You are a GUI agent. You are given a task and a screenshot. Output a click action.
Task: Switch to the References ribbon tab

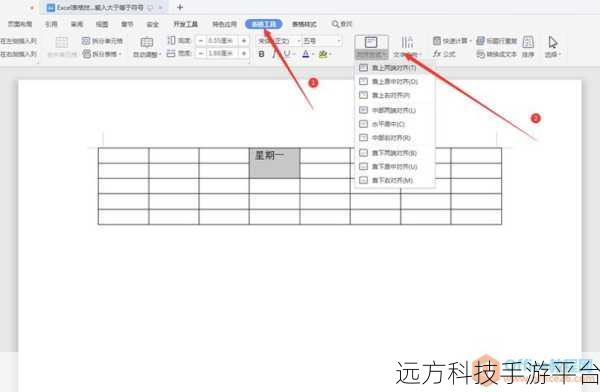click(51, 24)
